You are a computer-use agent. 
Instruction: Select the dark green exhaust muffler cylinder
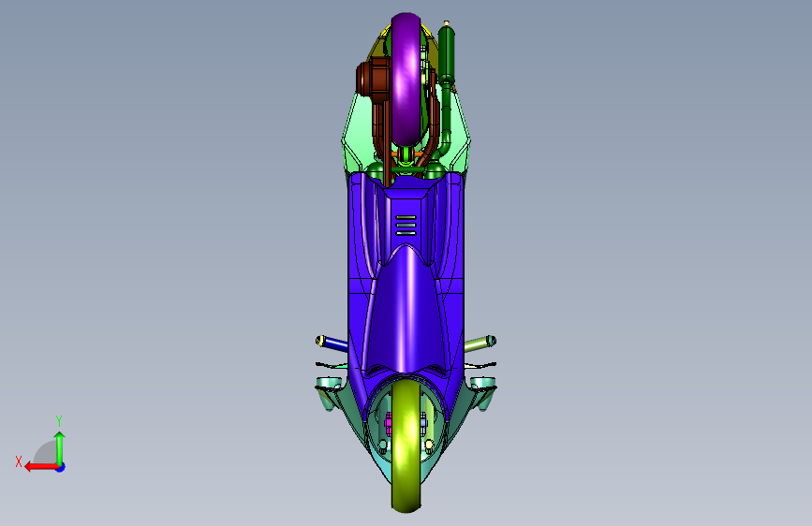447,53
